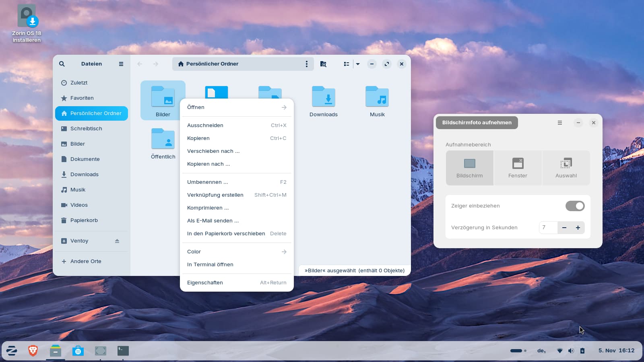
Task: Eject the Ventoy drive
Action: 117,241
